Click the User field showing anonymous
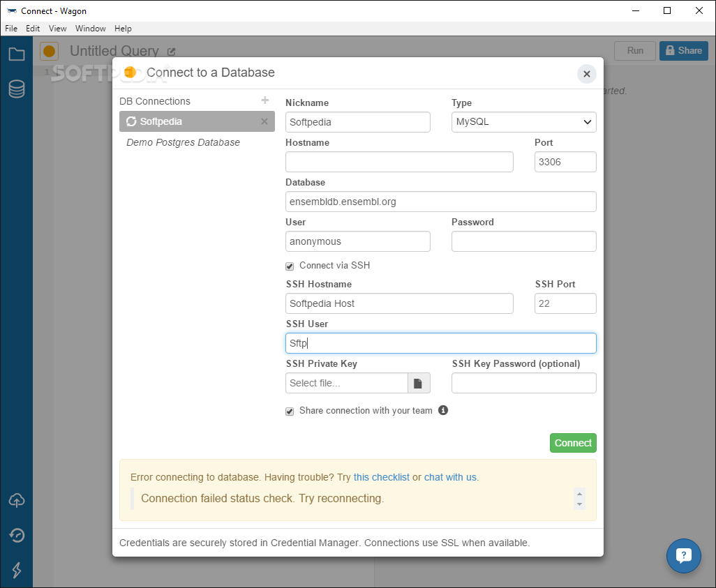Viewport: 716px width, 588px height. point(358,241)
